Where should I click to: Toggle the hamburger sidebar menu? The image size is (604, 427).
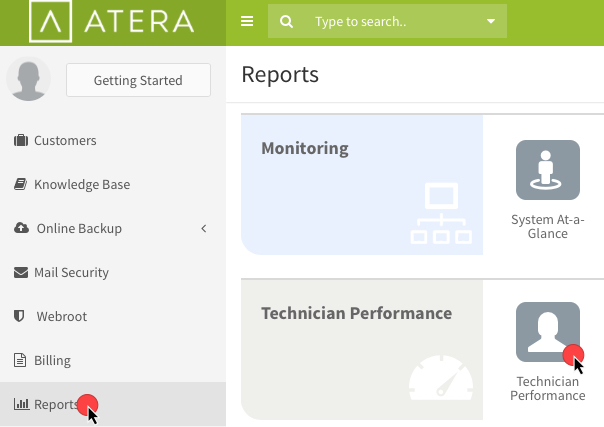(x=247, y=21)
